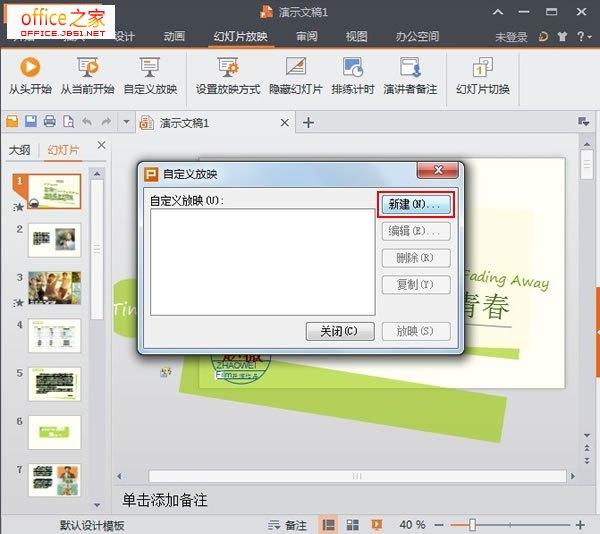
Task: Switch to normal view in status bar
Action: tap(328, 525)
